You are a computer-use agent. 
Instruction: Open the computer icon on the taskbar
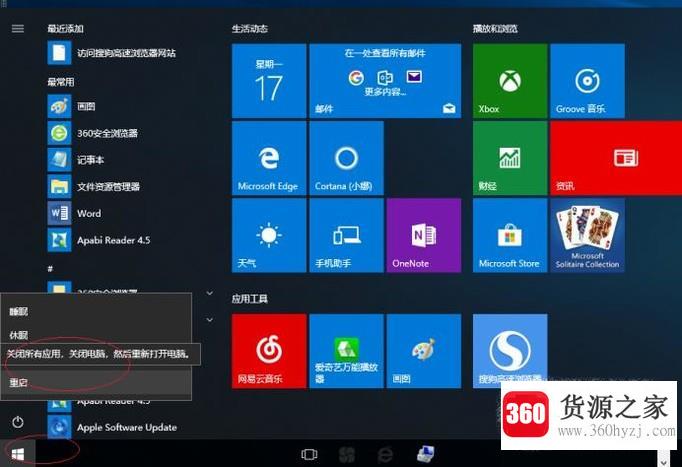coord(425,454)
